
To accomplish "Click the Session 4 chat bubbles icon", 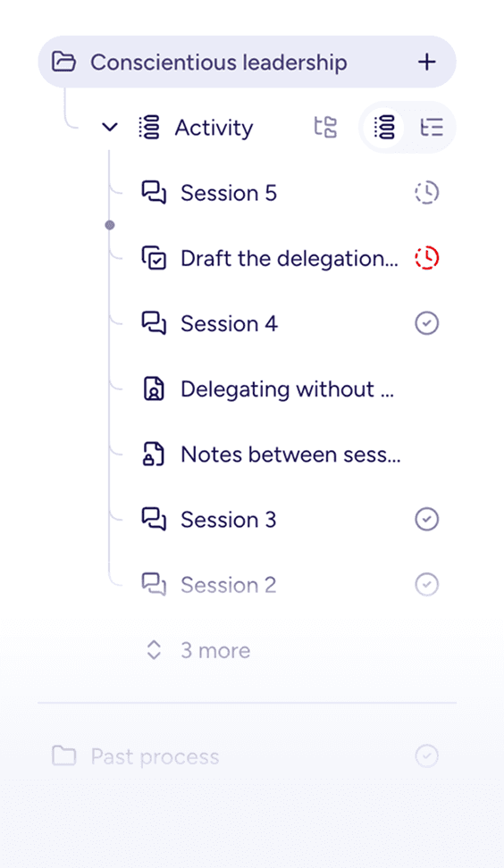I will pos(154,323).
